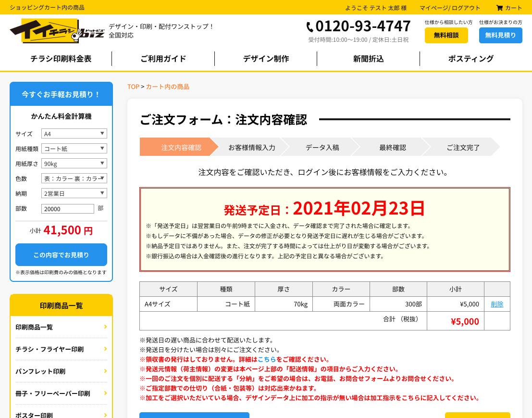Click the イイチラシ.biz site logo
Image resolution: width=532 pixels, height=418 pixels.
pos(57,31)
